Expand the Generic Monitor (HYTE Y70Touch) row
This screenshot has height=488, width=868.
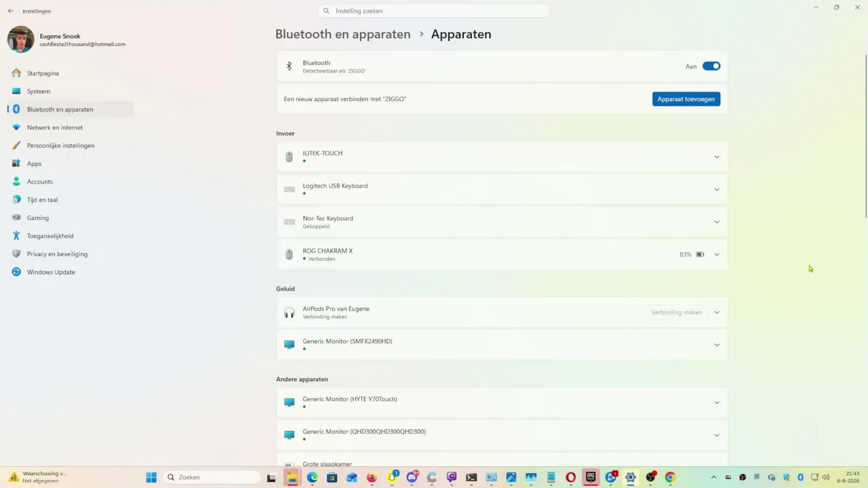[717, 403]
